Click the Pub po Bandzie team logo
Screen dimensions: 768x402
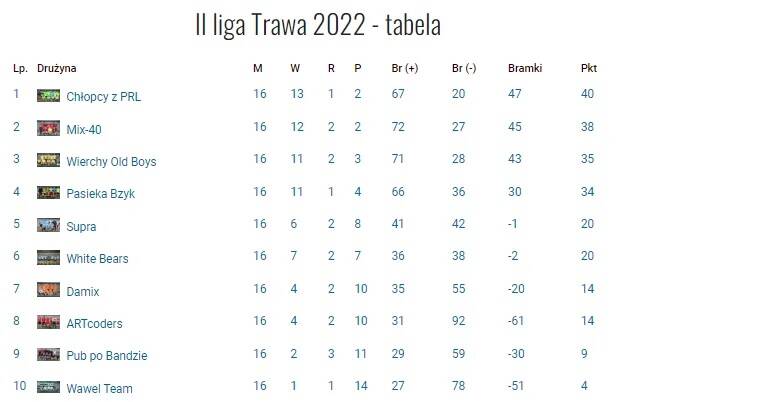(x=48, y=355)
